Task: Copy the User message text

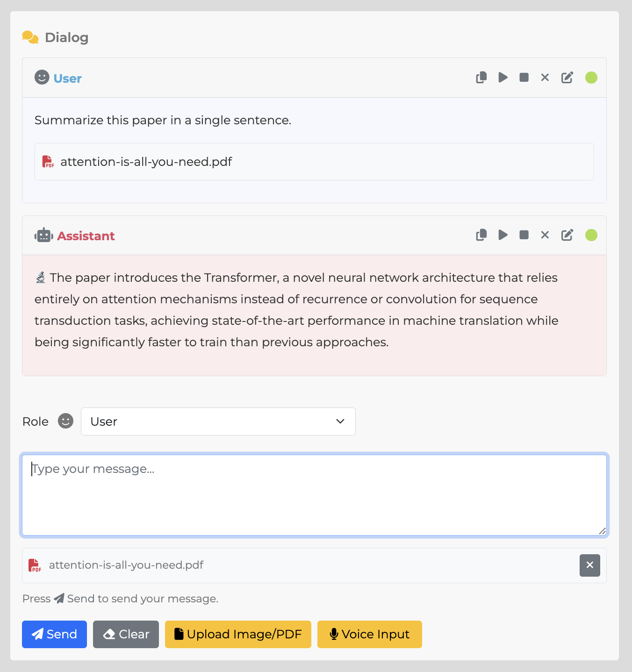Action: [481, 78]
